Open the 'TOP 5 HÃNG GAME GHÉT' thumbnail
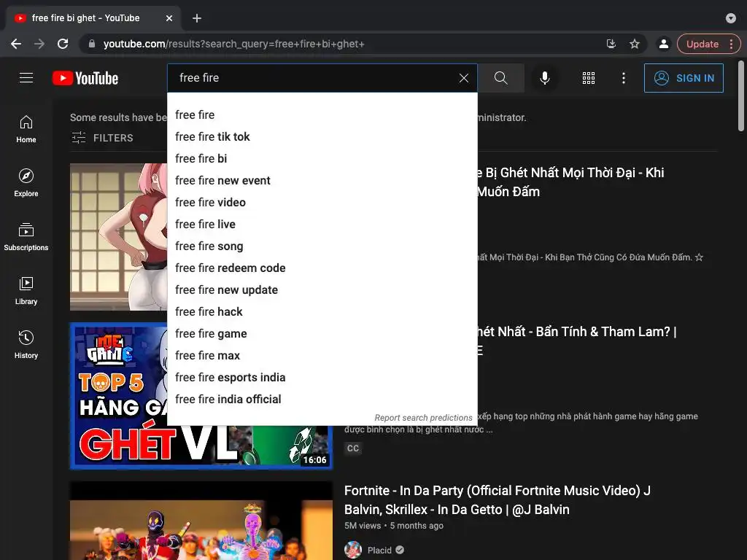Screen dimensions: 747x560 coord(201,396)
